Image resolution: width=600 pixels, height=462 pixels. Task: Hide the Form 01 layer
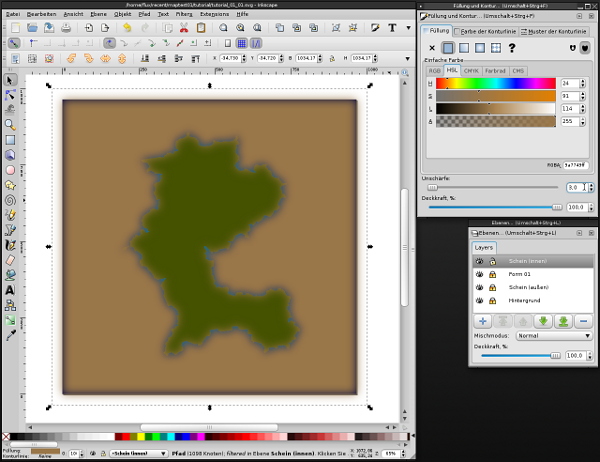tap(479, 274)
